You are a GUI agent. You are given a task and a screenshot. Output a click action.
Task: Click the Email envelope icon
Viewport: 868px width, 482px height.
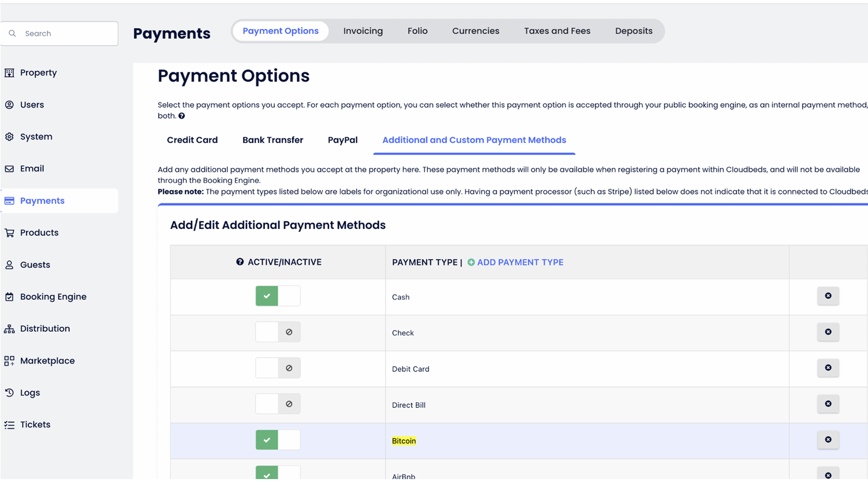[x=9, y=169]
